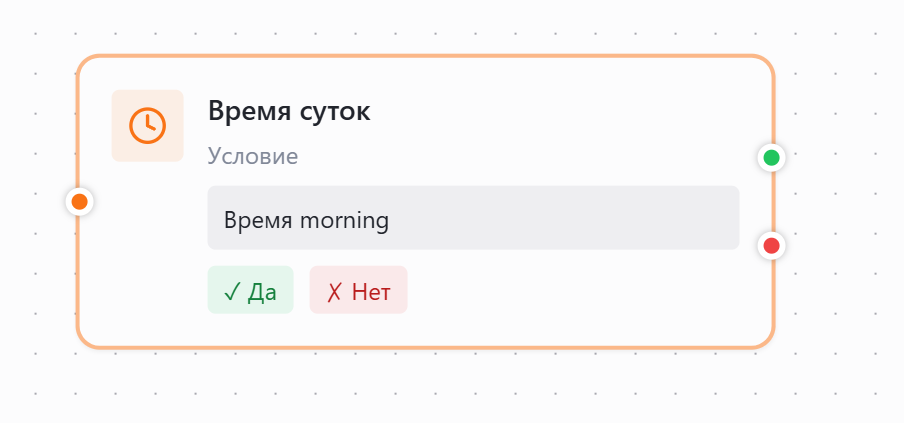Click the red X mark in the Нет badge
904x423 pixels.
(333, 291)
